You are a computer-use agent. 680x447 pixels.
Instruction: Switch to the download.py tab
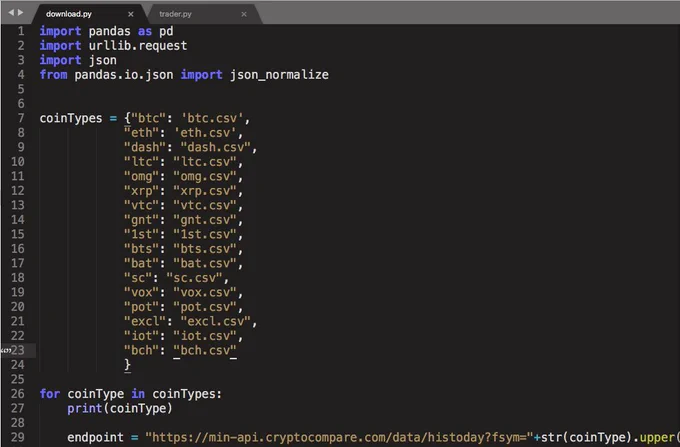click(x=69, y=14)
